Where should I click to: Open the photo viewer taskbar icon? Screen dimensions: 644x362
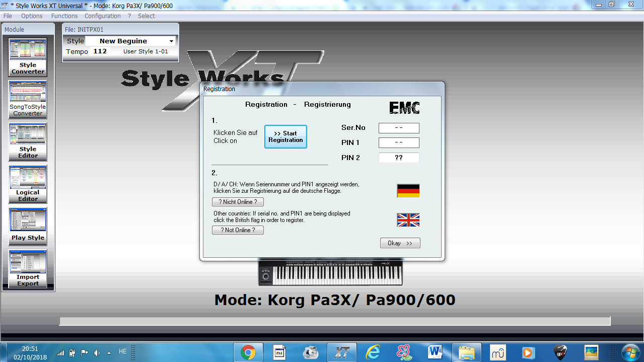(591, 352)
